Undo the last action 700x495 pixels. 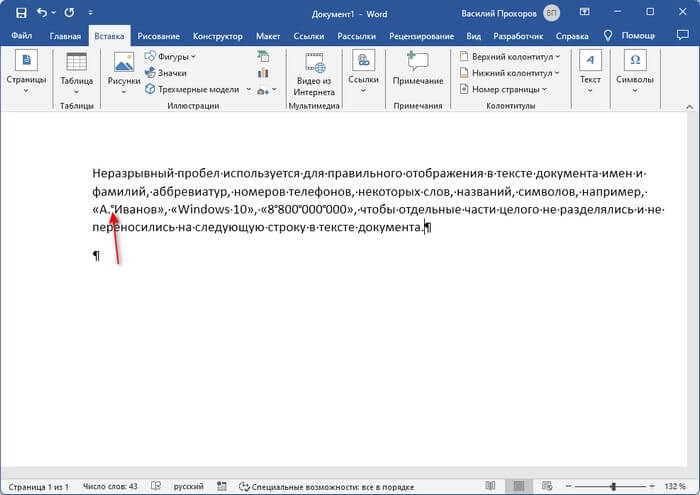(x=42, y=13)
